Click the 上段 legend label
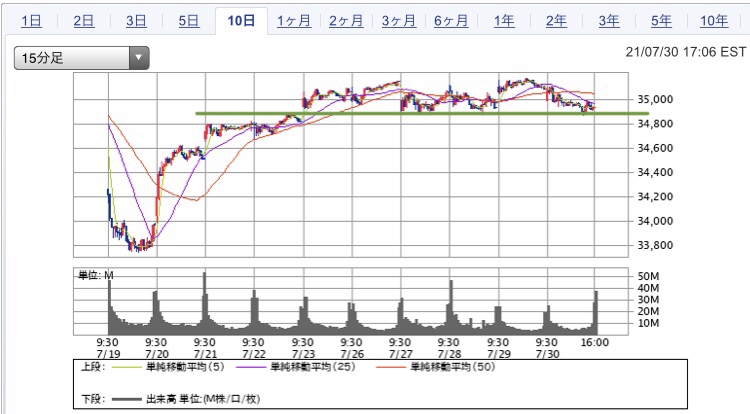Screen dimensions: 750x414 93,367
